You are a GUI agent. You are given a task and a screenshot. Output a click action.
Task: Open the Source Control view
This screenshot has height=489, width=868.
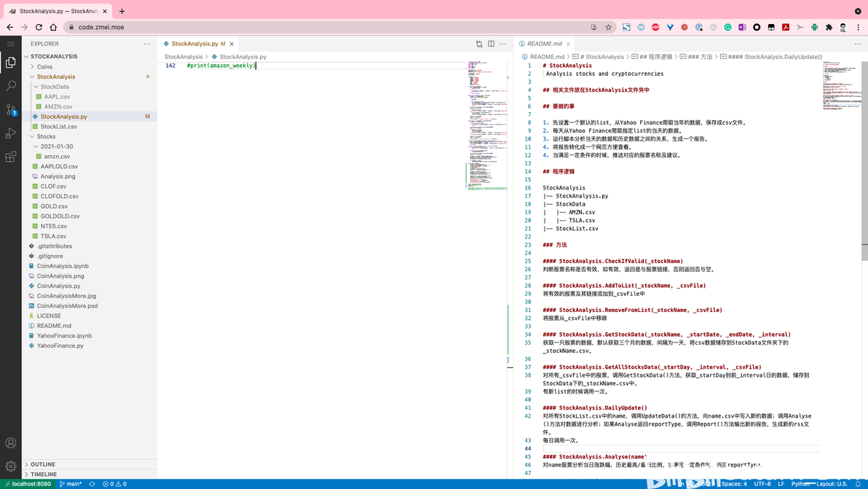10,109
